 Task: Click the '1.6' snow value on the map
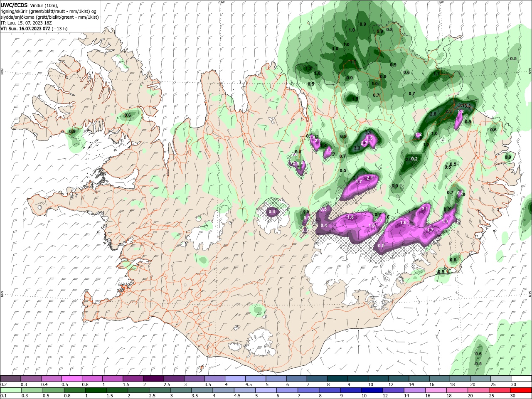[403, 223]
